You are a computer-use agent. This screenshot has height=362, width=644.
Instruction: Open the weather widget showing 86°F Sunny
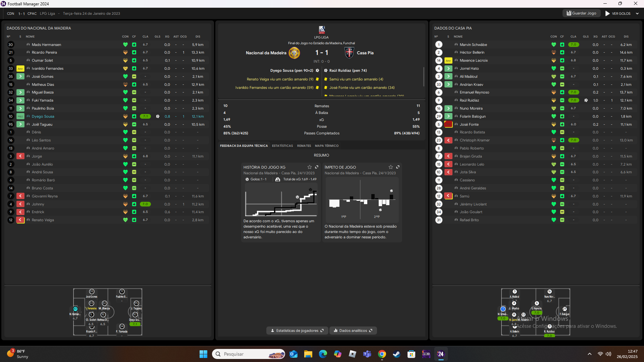(17, 354)
